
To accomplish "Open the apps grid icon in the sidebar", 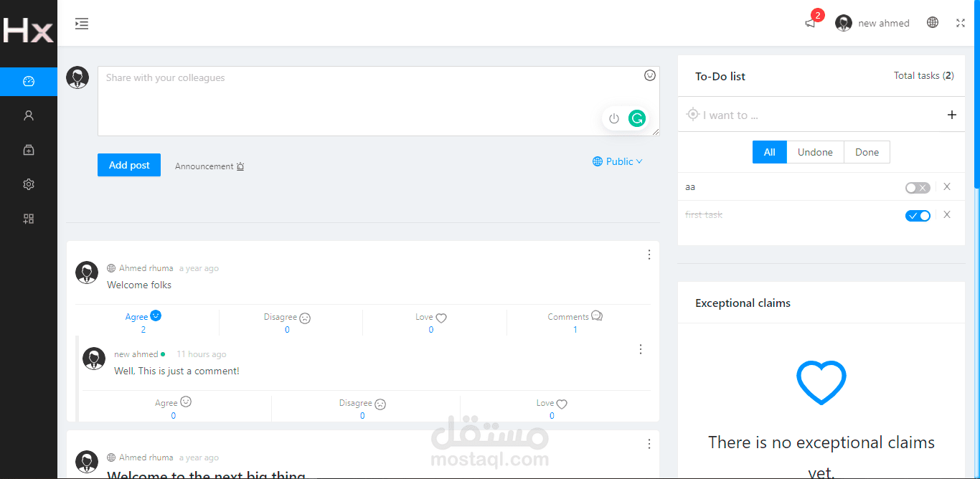I will point(29,219).
